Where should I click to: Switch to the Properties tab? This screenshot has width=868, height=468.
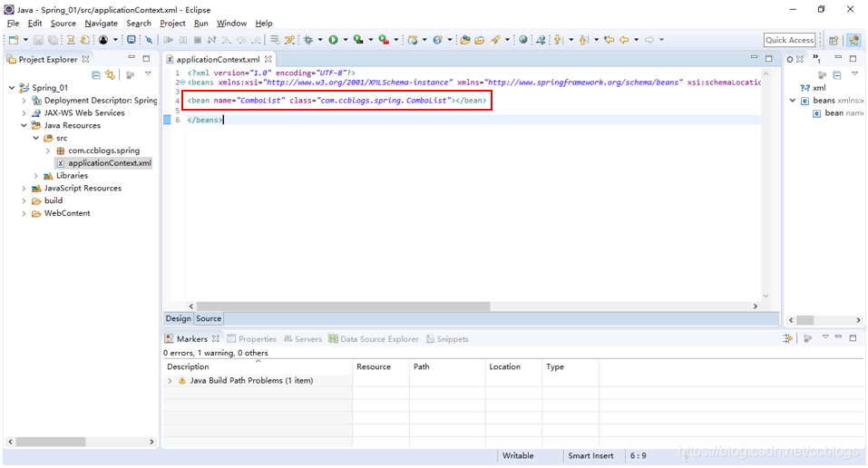tap(251, 339)
